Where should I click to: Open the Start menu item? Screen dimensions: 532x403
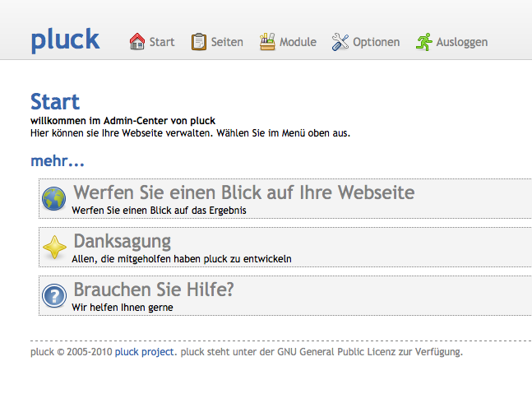click(x=162, y=42)
